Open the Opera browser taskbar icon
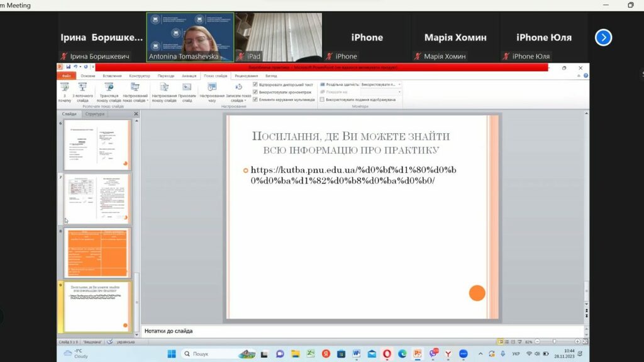The height and width of the screenshot is (362, 644). pyautogui.click(x=387, y=354)
